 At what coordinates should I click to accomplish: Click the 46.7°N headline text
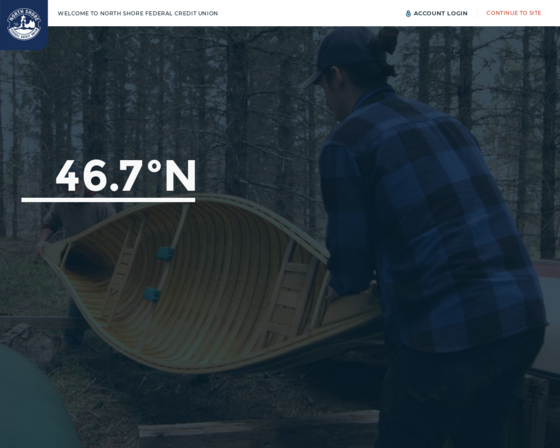tap(126, 175)
